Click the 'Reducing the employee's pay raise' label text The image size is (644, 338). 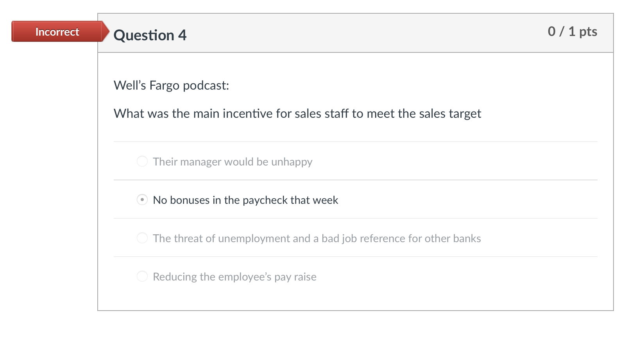234,277
